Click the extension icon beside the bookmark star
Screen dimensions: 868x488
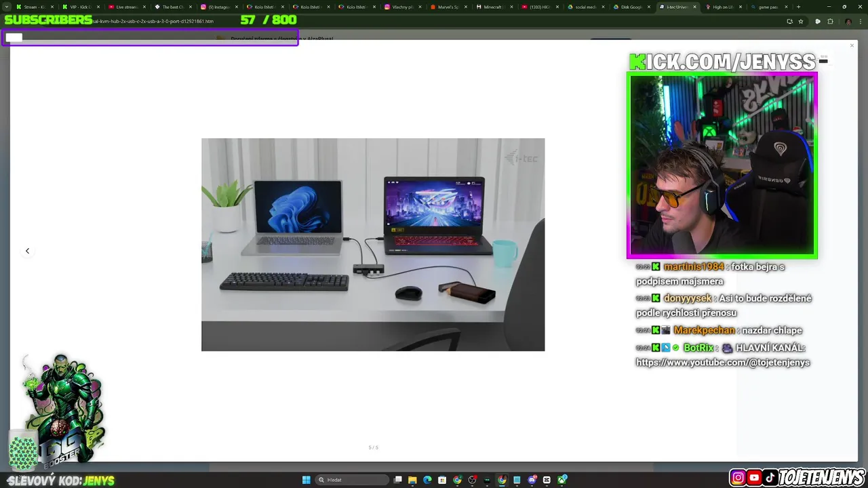click(x=818, y=21)
